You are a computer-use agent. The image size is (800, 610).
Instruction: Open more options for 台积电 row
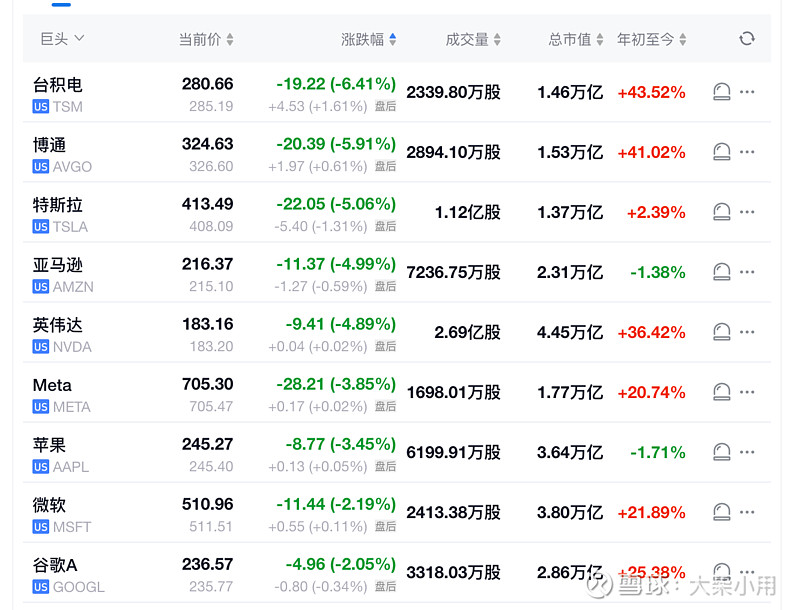(748, 92)
